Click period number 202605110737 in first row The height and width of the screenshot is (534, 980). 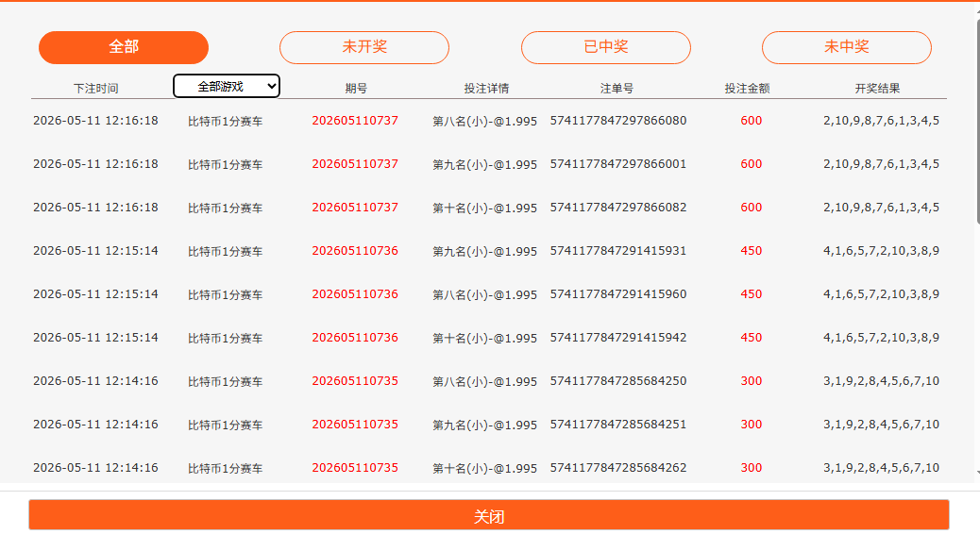tap(355, 121)
